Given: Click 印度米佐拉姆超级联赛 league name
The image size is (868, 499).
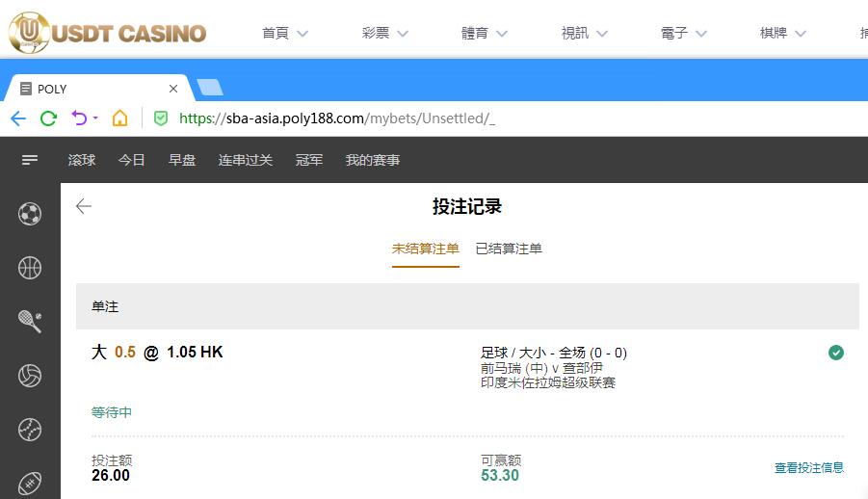Looking at the screenshot, I should point(548,382).
